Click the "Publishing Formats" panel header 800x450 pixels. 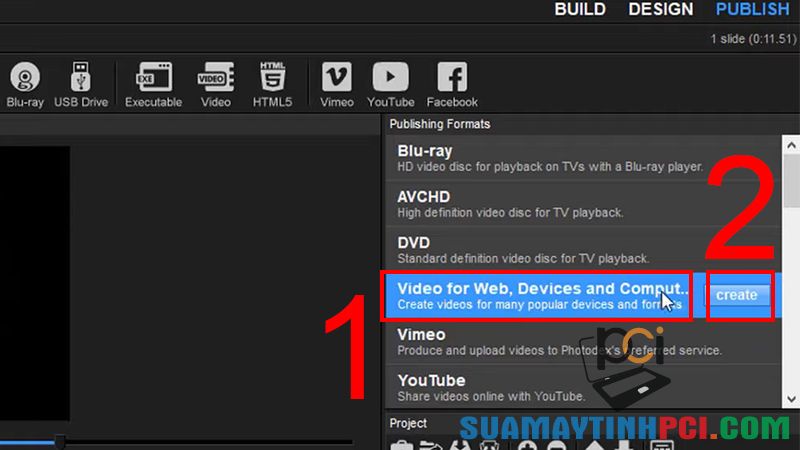[439, 124]
